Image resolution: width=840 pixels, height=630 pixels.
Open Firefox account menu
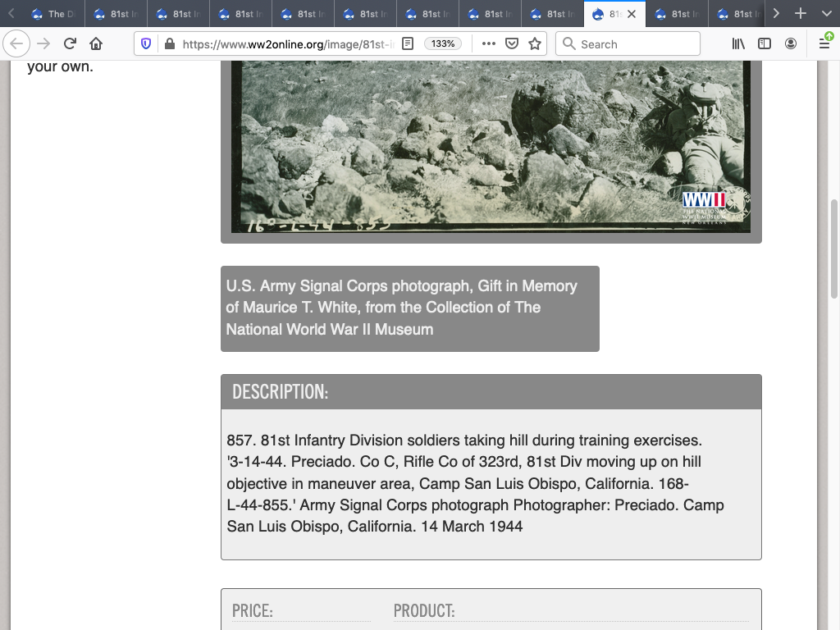pyautogui.click(x=791, y=43)
